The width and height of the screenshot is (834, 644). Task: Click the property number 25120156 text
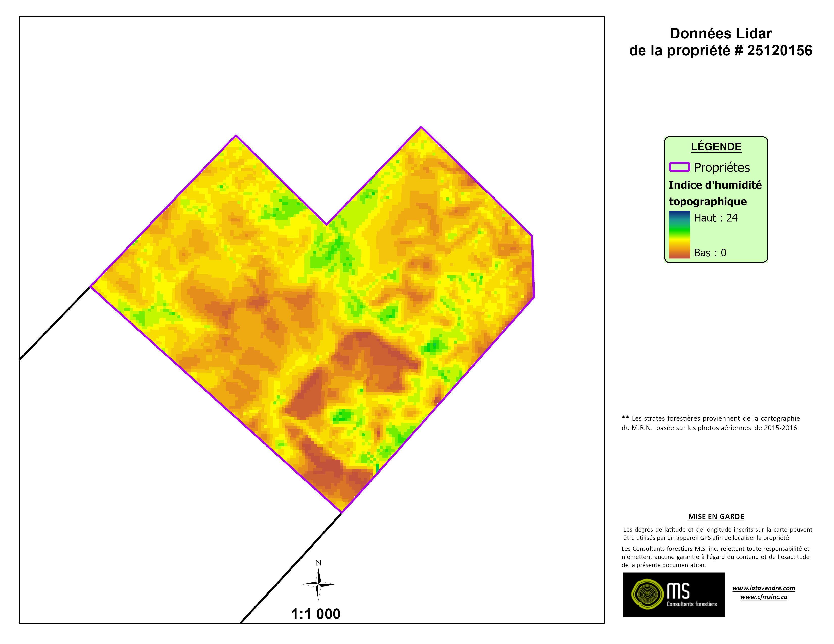click(779, 50)
